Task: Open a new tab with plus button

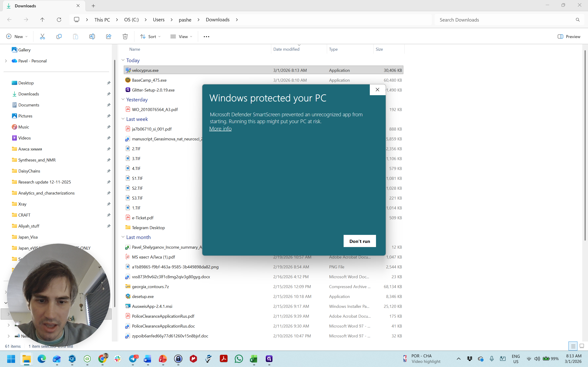Action: click(x=93, y=6)
